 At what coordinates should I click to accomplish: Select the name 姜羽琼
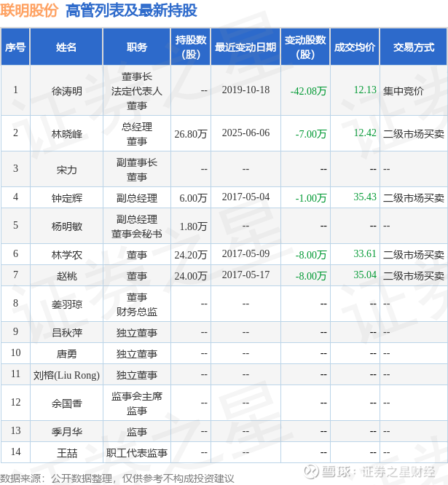pyautogui.click(x=67, y=304)
